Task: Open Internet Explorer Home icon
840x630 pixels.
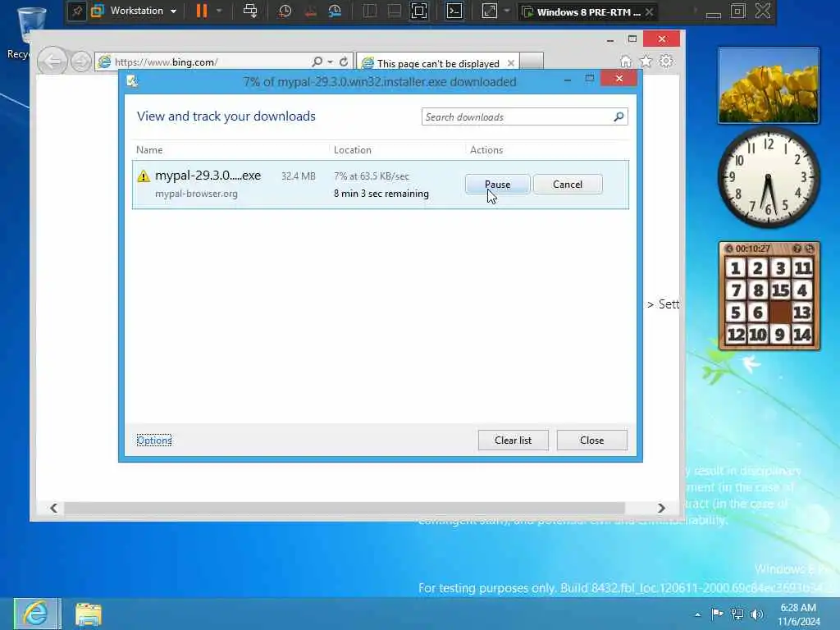Action: coord(625,62)
